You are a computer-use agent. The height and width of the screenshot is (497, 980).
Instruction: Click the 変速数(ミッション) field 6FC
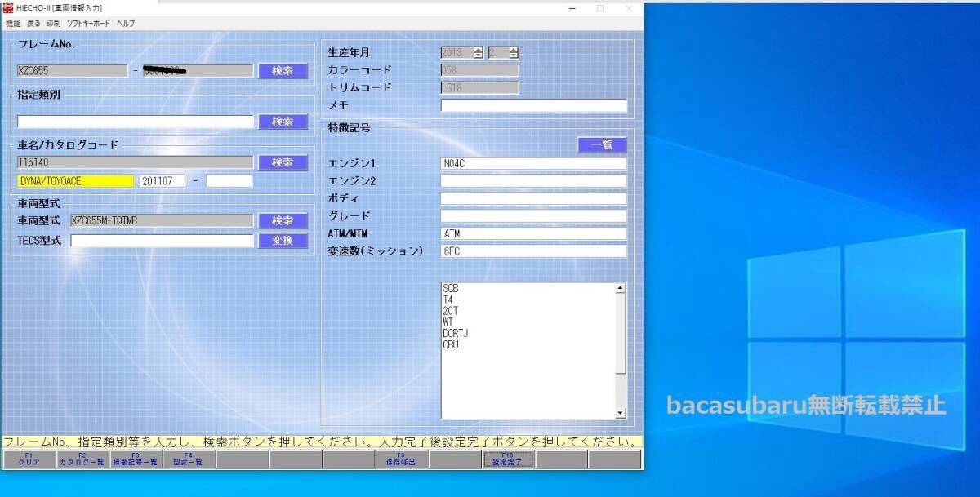[534, 251]
